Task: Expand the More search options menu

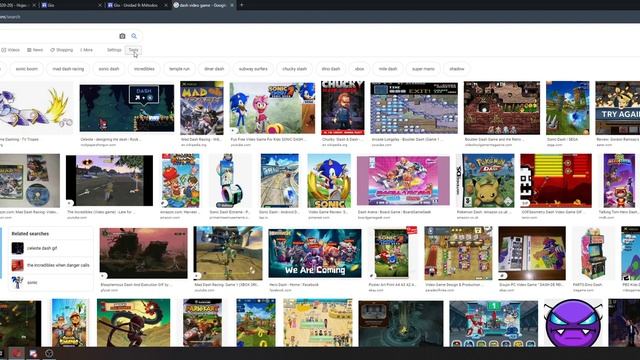Action: pos(87,50)
